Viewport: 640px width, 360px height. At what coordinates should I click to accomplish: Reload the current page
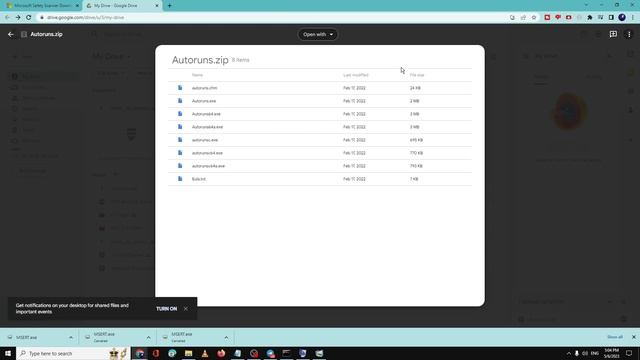coord(29,18)
